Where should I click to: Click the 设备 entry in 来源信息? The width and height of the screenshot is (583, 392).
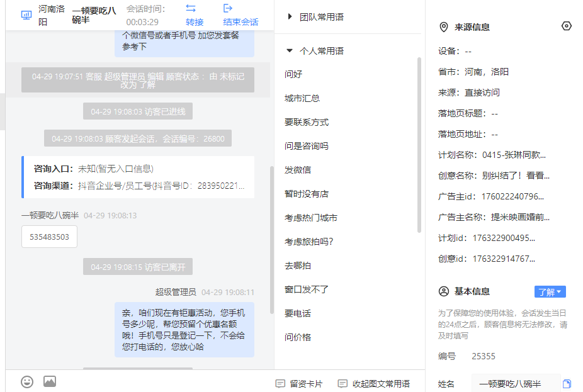[455, 51]
